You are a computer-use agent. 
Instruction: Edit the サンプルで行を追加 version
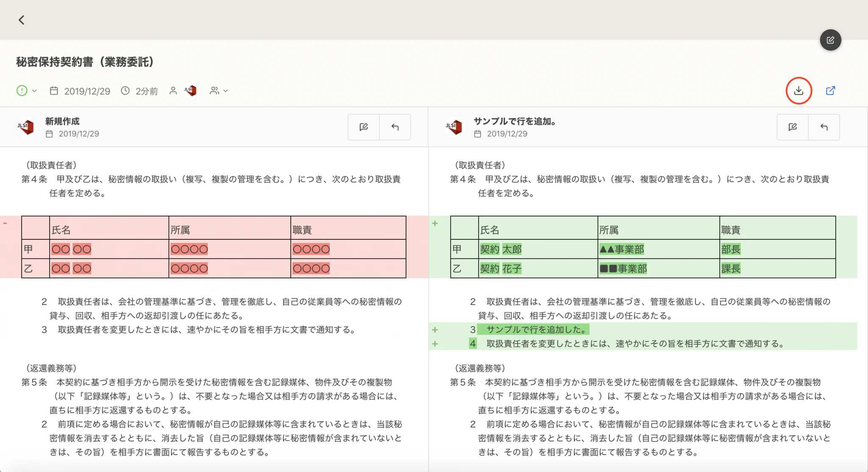[x=793, y=127]
